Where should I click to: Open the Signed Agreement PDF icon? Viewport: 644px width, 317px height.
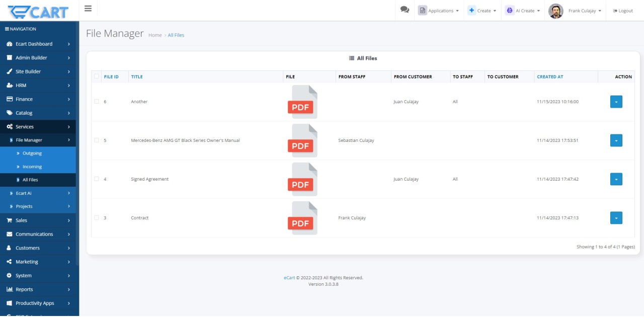tap(302, 179)
